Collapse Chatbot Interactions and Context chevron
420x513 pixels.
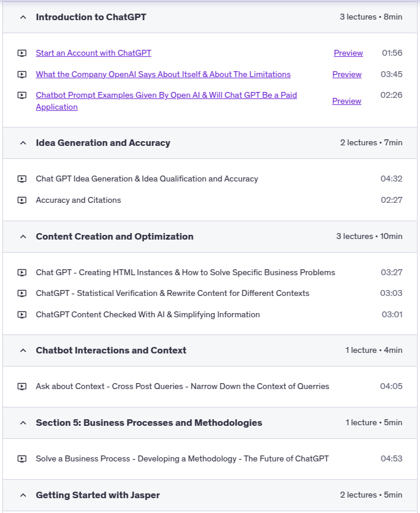tap(23, 351)
